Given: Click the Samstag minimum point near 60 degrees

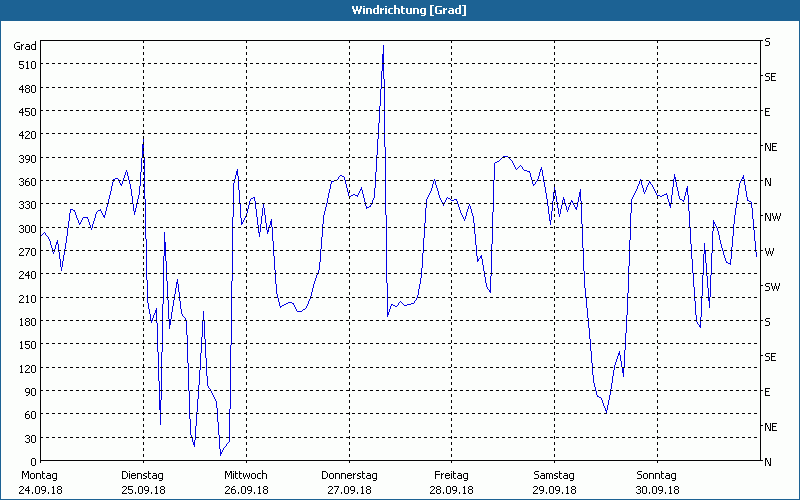Looking at the screenshot, I should pyautogui.click(x=606, y=412).
